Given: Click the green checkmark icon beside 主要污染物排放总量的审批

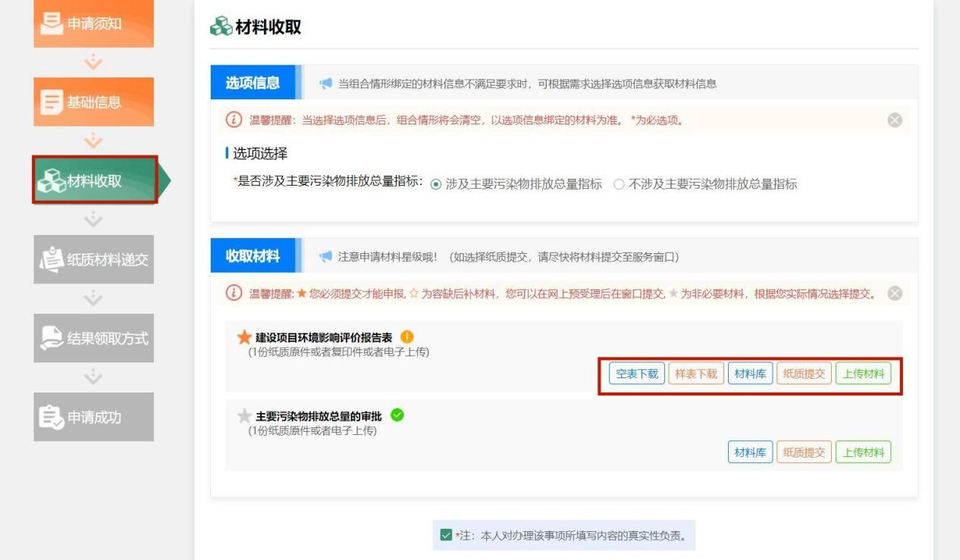Looking at the screenshot, I should pyautogui.click(x=397, y=415).
